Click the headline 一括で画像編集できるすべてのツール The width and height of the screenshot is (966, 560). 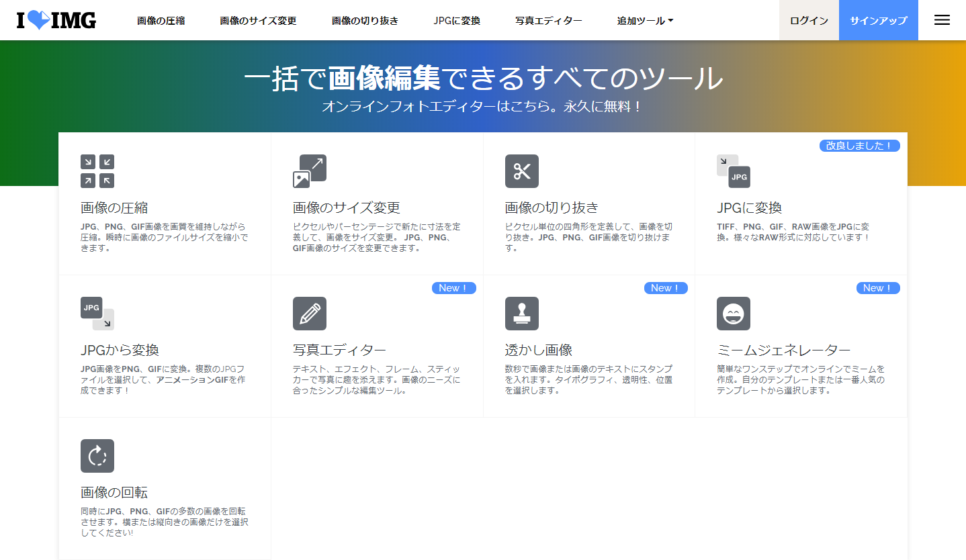click(x=483, y=79)
